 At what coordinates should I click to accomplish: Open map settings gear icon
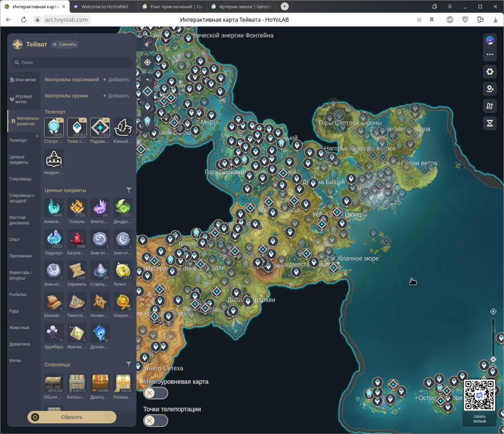coord(490,72)
